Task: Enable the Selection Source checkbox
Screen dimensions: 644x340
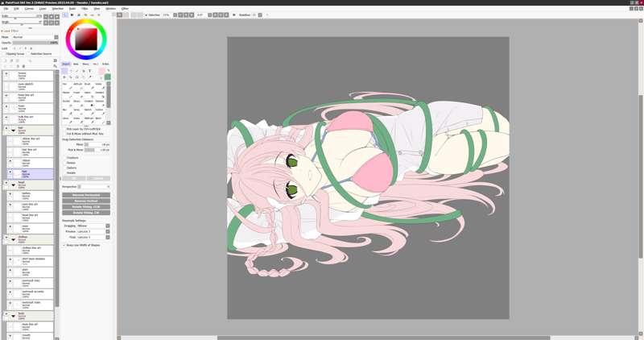Action: pyautogui.click(x=28, y=54)
